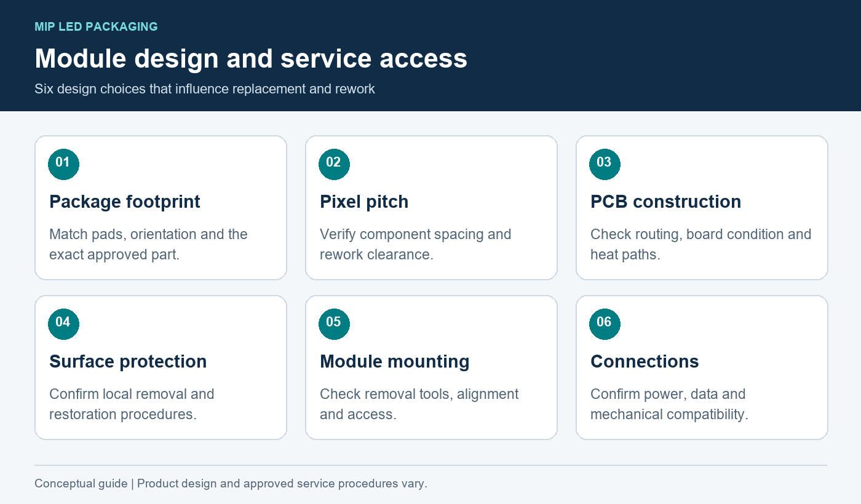Click the Match pads orientation description text

pyautogui.click(x=148, y=244)
